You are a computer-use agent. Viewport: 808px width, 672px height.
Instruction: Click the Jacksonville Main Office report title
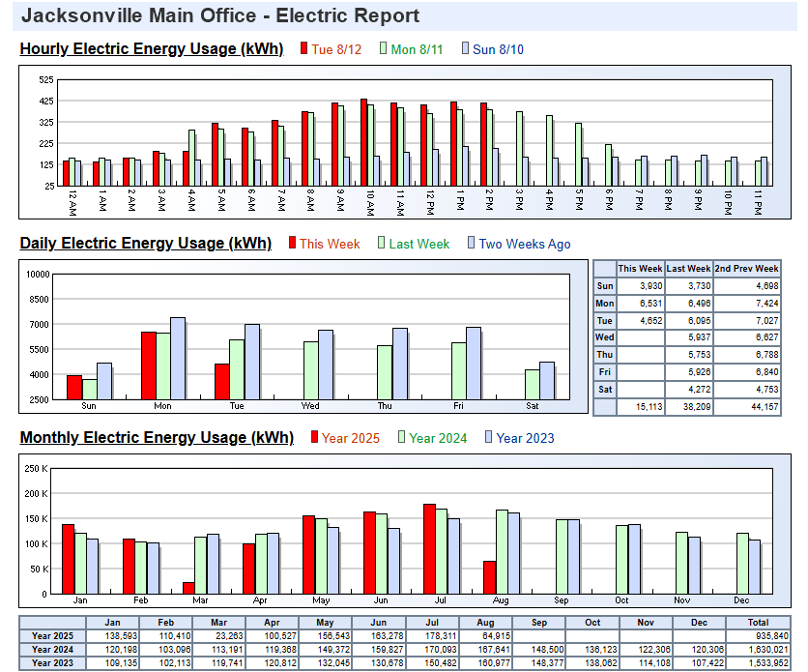tap(220, 16)
